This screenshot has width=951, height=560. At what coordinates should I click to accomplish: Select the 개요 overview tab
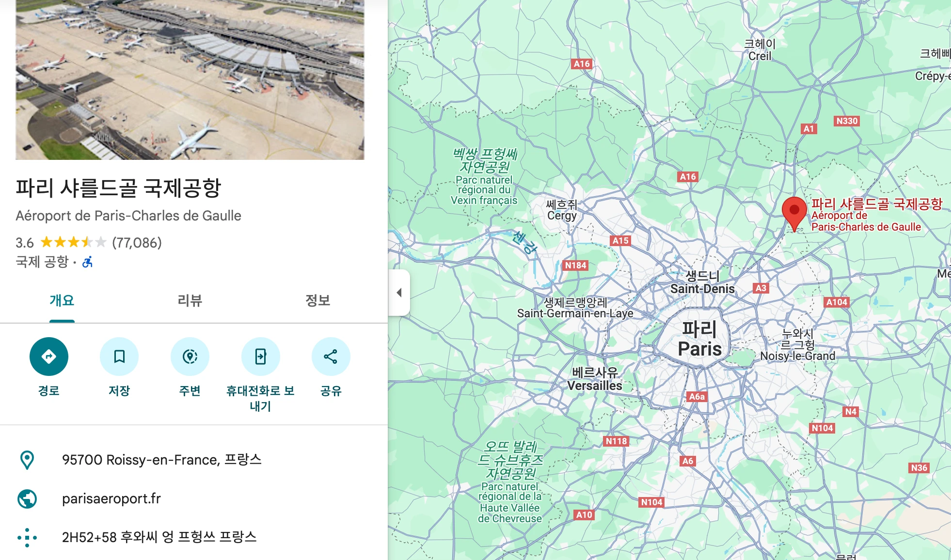[x=62, y=300]
